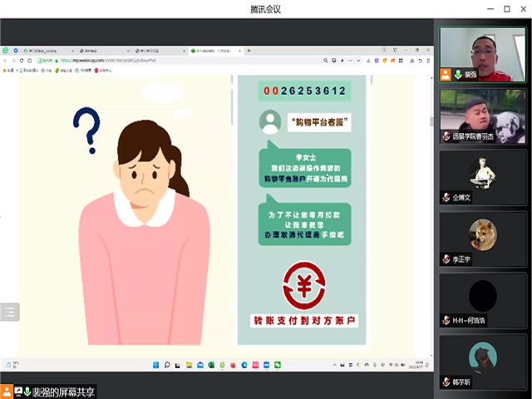Screen dimensions: 532x399
Task: Click the "购物平台客服" label
Action: [x=319, y=122]
